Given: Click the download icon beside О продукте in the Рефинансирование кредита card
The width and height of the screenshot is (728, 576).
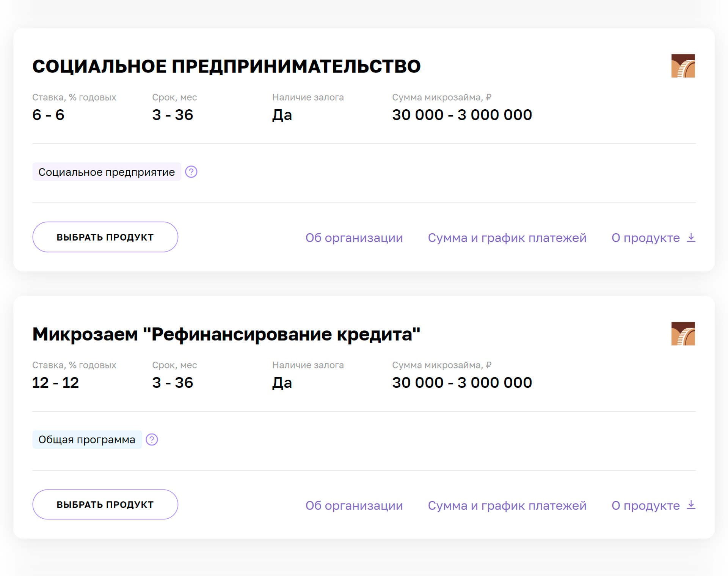Looking at the screenshot, I should coord(691,505).
